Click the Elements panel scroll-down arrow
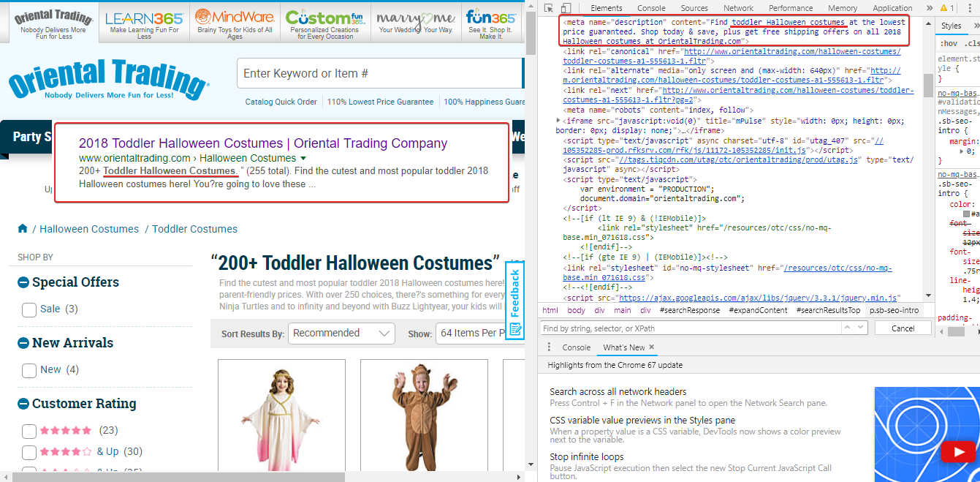Viewport: 980px width, 482px height. [929, 295]
